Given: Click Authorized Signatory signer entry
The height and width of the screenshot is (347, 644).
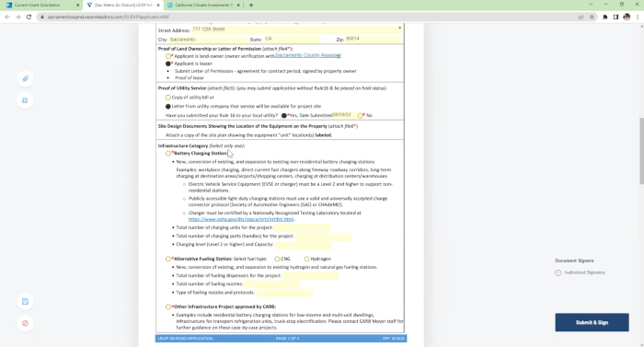Looking at the screenshot, I should (x=580, y=272).
